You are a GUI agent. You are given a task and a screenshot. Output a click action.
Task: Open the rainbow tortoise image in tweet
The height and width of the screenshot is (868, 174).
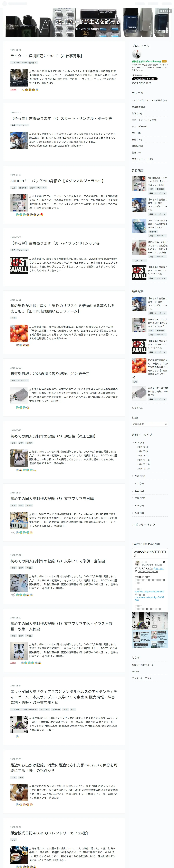tap(141, 621)
